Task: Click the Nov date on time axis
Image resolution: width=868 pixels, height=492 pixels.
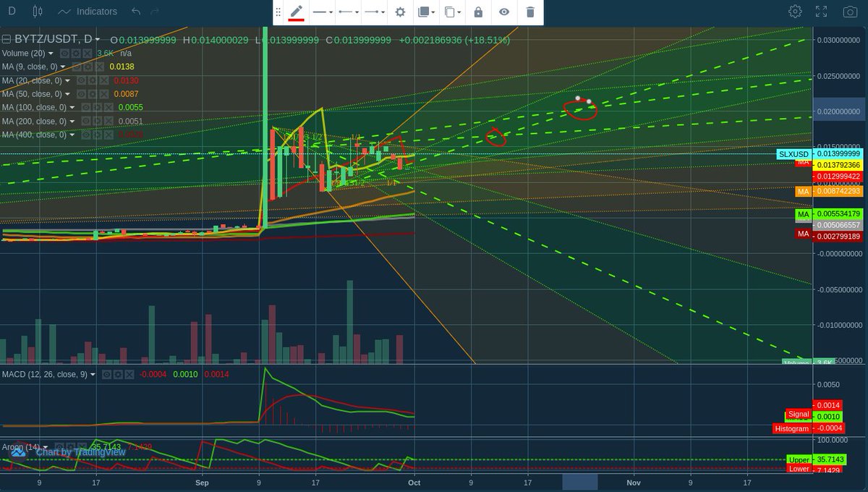Action: tap(634, 482)
